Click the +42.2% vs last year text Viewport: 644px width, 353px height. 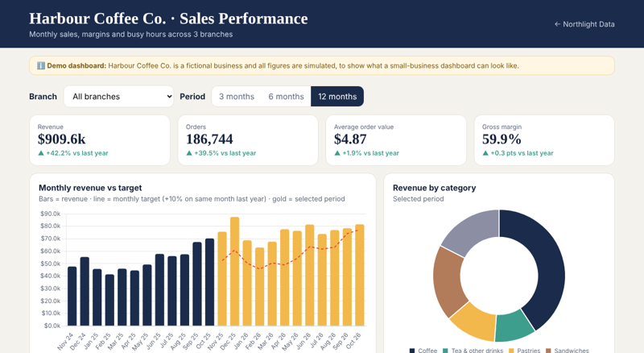(77, 153)
